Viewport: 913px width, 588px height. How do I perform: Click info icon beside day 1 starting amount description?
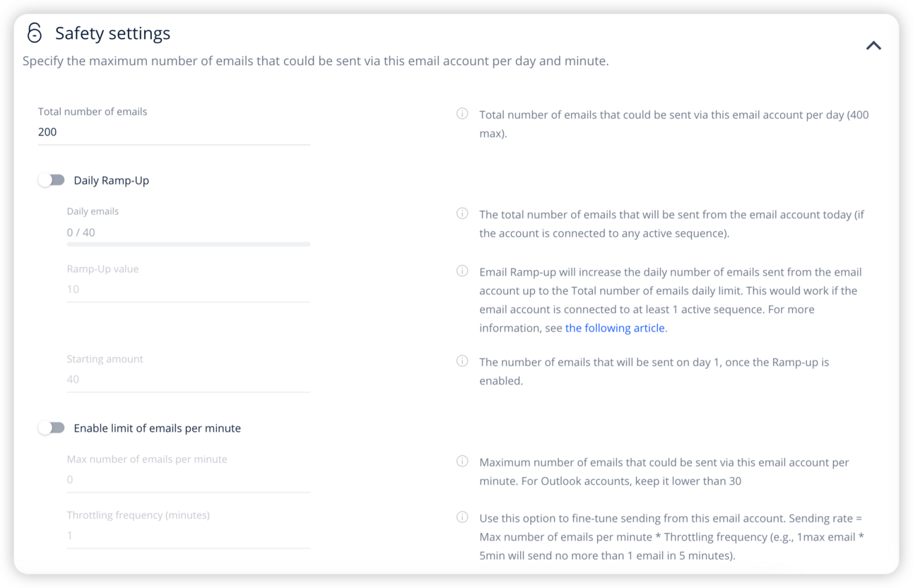462,361
